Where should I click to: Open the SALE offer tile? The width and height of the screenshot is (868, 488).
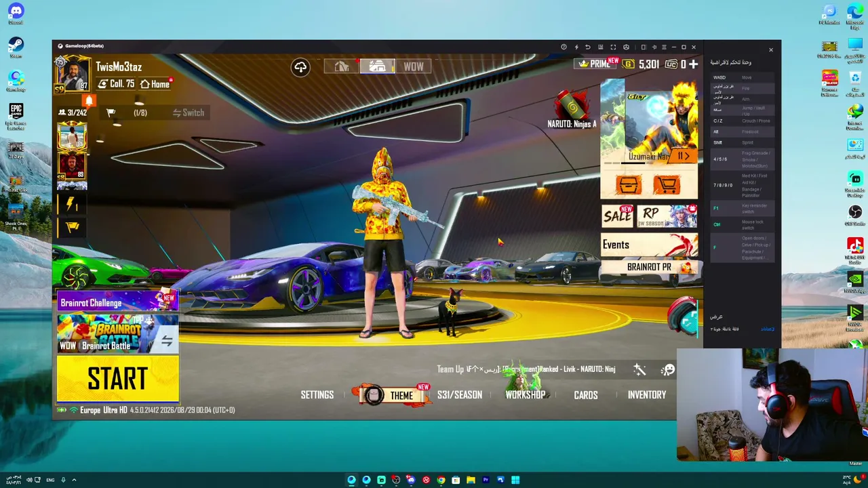(x=617, y=216)
